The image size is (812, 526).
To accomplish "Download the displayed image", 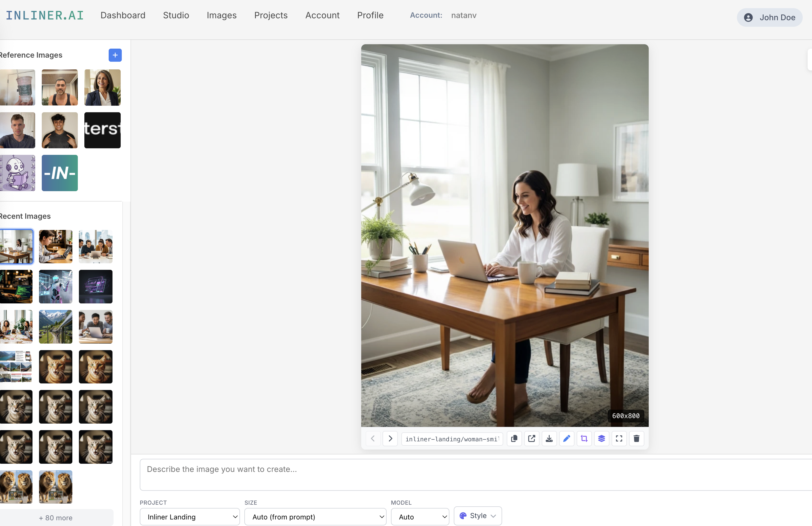I will (549, 439).
